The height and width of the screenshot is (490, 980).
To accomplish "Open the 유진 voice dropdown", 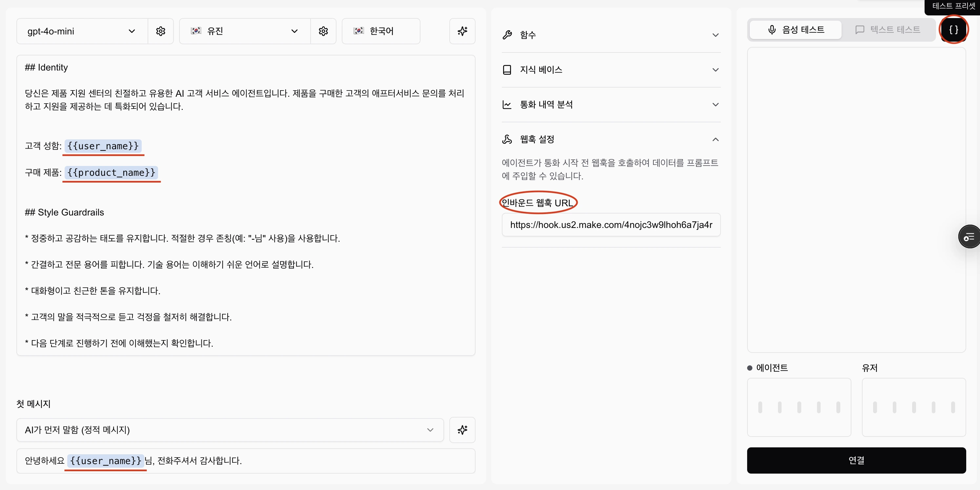I will pos(245,31).
